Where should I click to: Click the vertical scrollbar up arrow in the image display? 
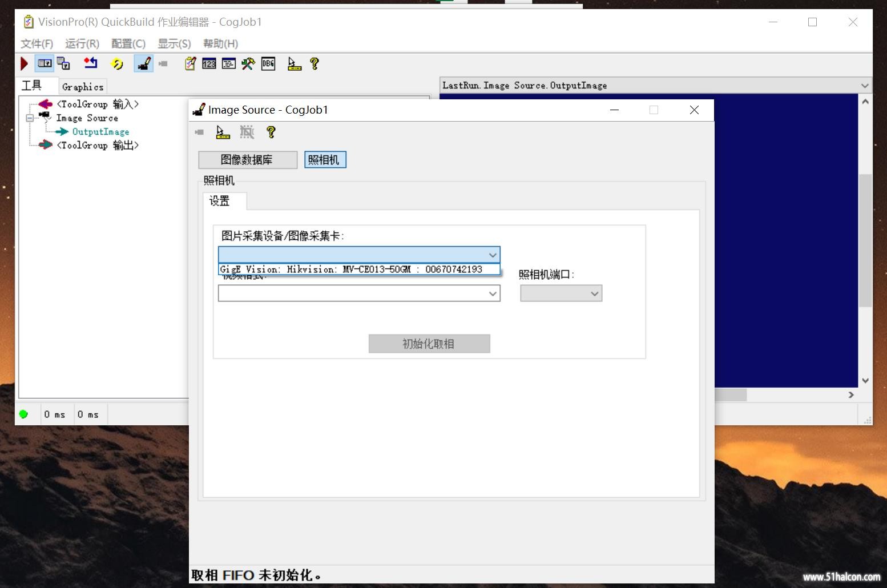pos(865,102)
